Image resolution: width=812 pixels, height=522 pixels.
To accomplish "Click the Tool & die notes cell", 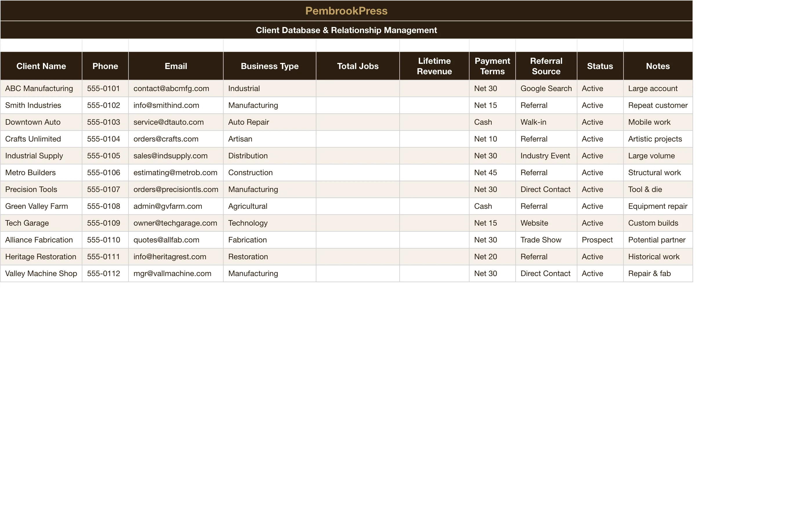I will [x=658, y=189].
